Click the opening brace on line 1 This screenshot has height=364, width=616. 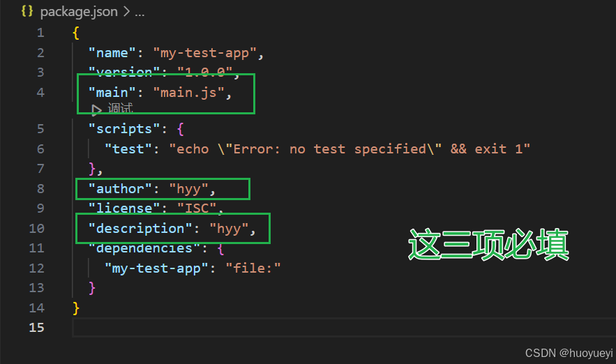pos(76,33)
